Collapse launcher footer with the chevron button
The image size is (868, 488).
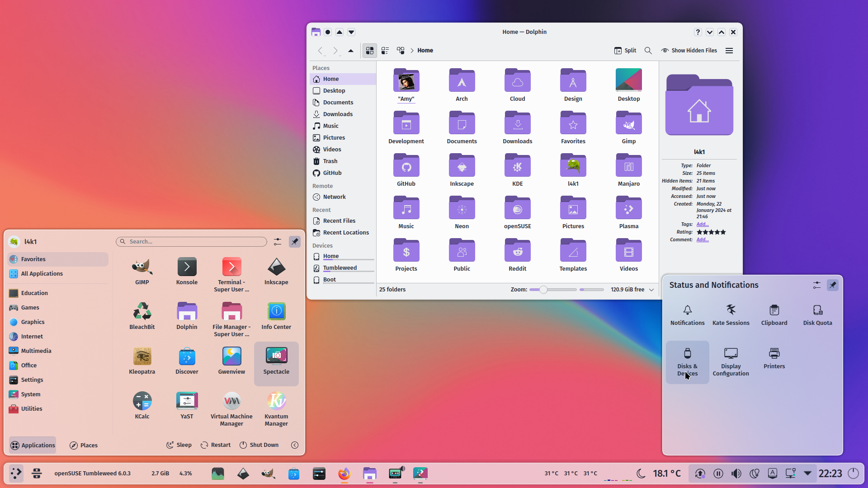click(x=295, y=445)
